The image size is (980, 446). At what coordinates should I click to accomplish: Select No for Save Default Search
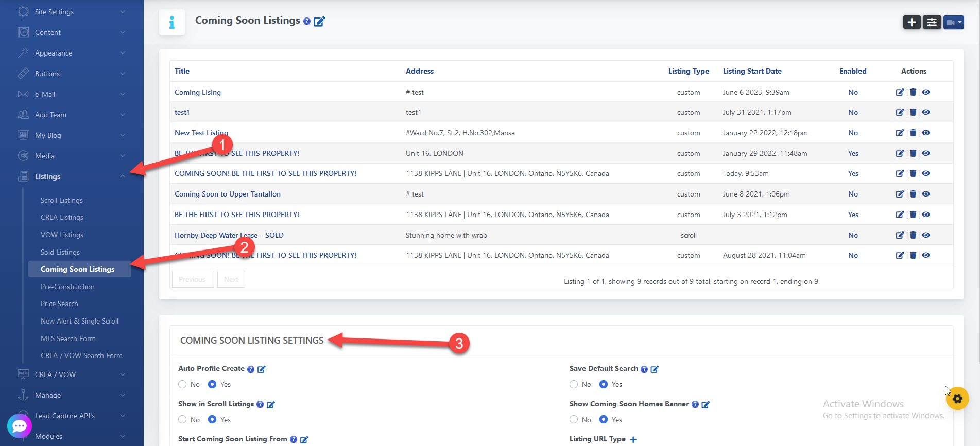pyautogui.click(x=574, y=384)
